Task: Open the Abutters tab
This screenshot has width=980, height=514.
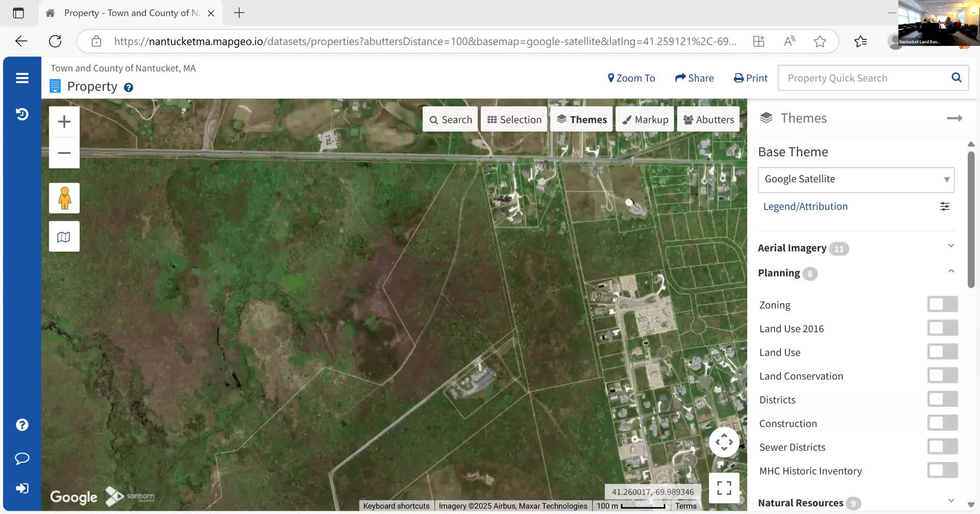Action: coord(708,119)
